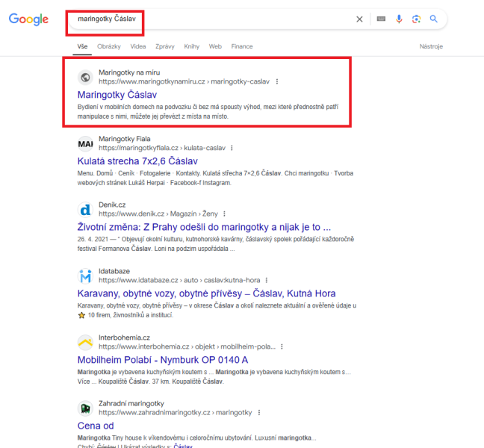Open the Maringotky Čáslav result link

tap(117, 95)
